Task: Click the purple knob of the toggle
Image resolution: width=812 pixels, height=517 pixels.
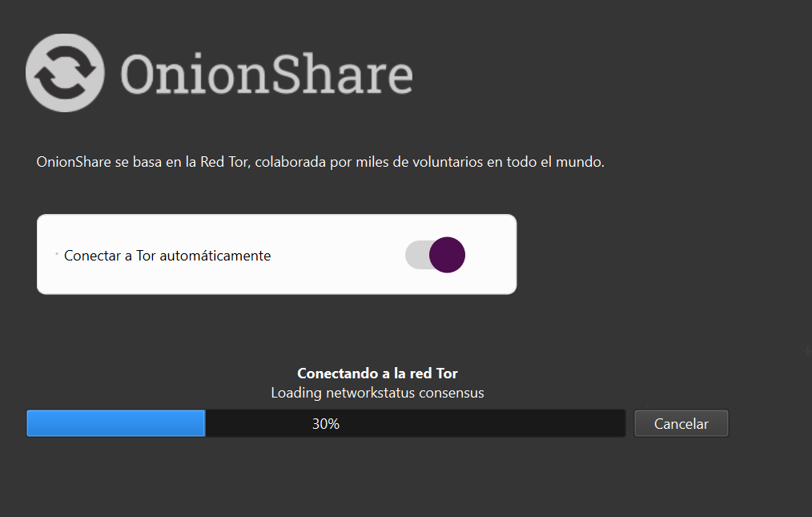Action: point(447,256)
